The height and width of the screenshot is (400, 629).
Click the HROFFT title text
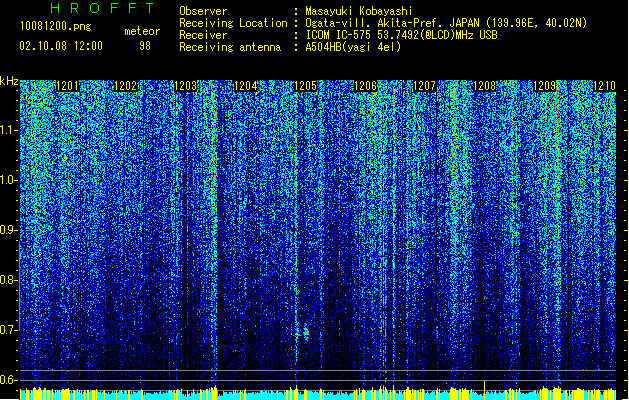coord(103,8)
